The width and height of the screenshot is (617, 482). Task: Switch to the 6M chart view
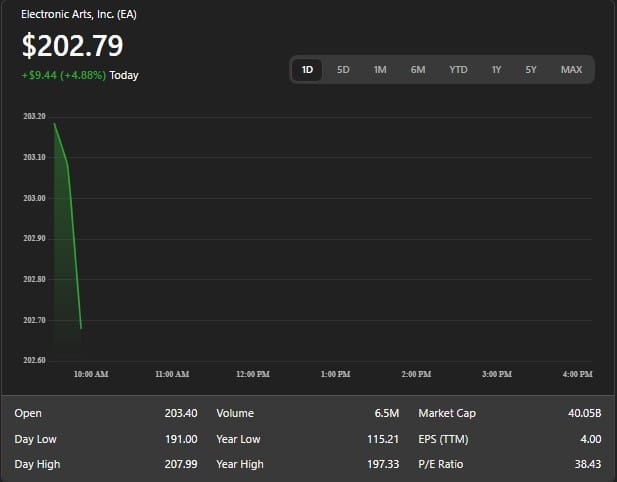(x=418, y=70)
